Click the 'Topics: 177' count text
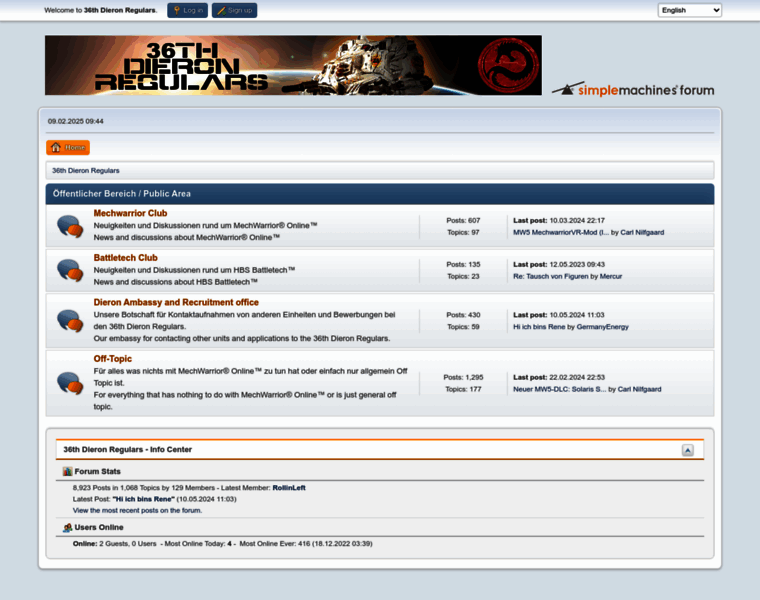This screenshot has width=760, height=600. pos(463,389)
